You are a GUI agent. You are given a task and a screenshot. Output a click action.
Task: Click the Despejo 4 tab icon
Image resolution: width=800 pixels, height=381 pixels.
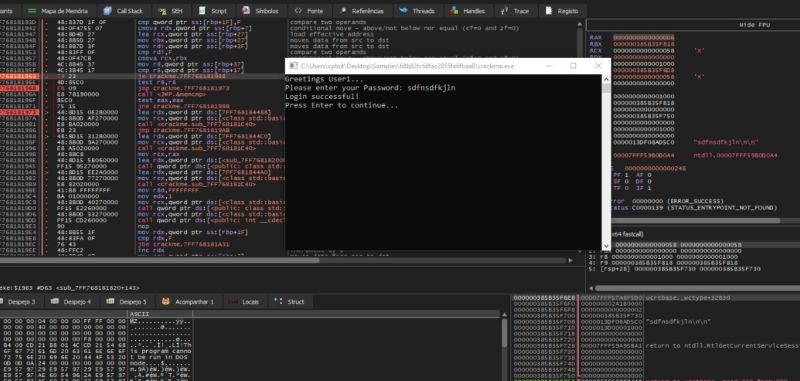point(55,302)
